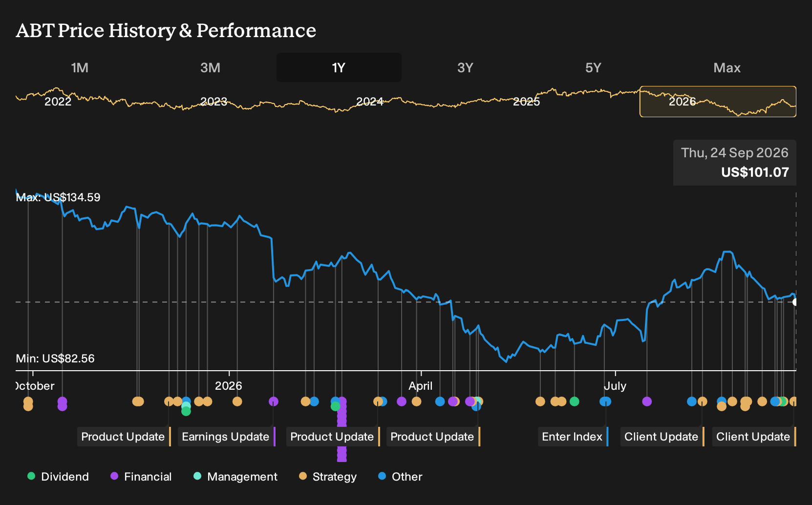This screenshot has height=505, width=812.
Task: Click the green Dividend dot beside the purple stack
Action: 335,406
